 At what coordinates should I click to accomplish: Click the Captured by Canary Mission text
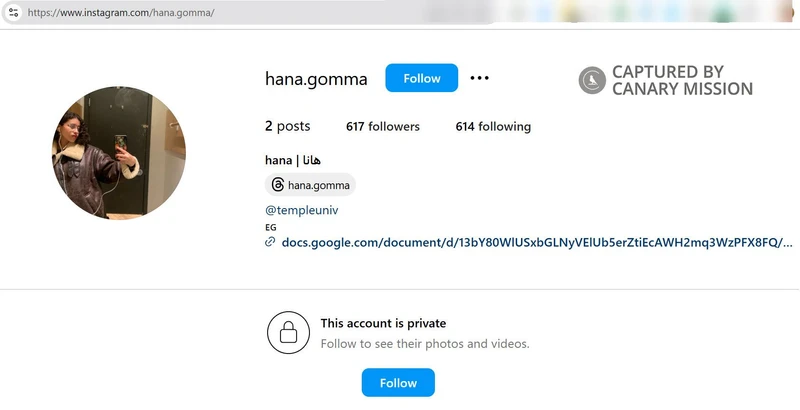(x=682, y=80)
